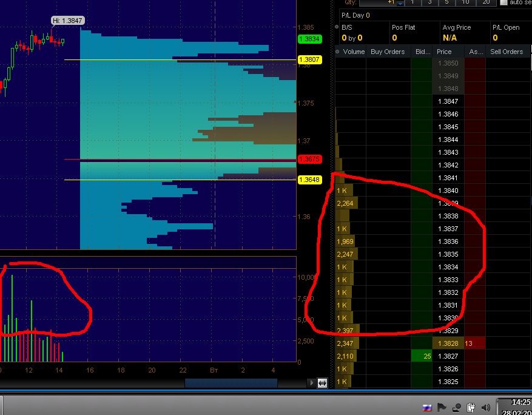532x415 pixels.
Task: Click the power plug tray icon
Action: pyautogui.click(x=471, y=407)
